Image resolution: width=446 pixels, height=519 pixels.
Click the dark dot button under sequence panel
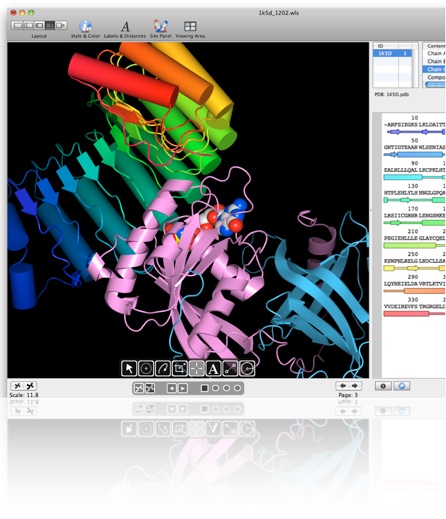[x=383, y=386]
